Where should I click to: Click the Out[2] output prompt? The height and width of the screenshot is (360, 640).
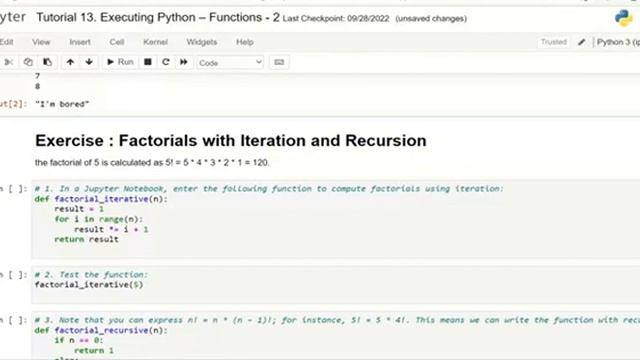pyautogui.click(x=13, y=104)
